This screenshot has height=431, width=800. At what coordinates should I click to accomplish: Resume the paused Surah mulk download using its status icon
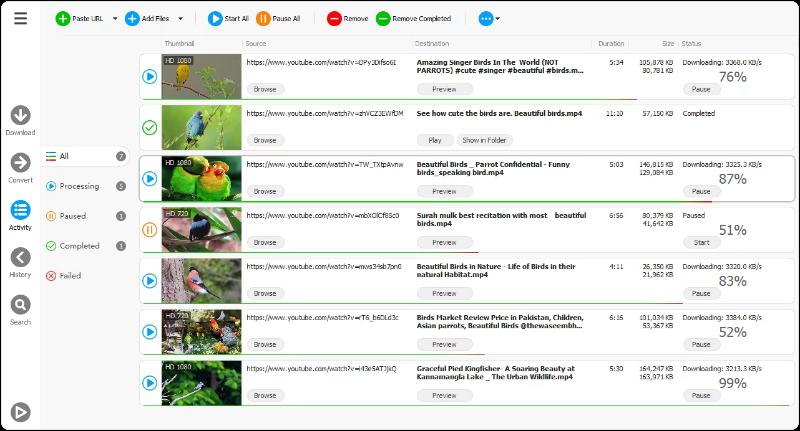click(x=150, y=230)
